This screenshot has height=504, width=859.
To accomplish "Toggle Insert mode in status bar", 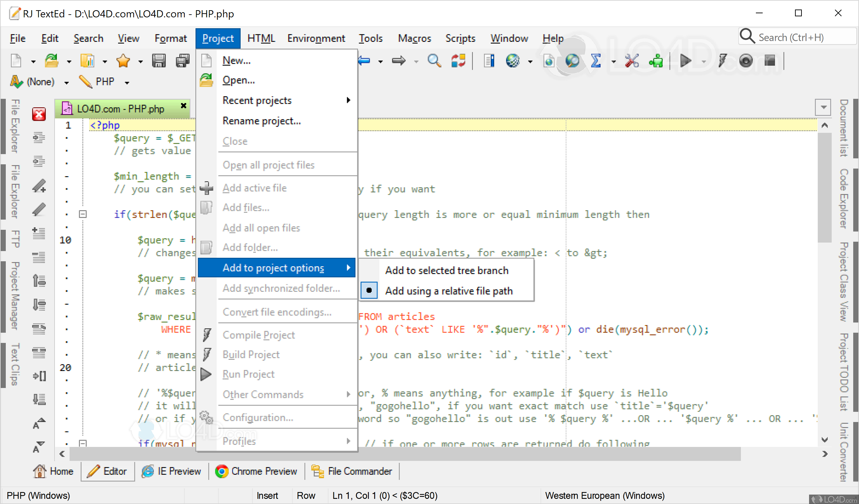I will [267, 495].
